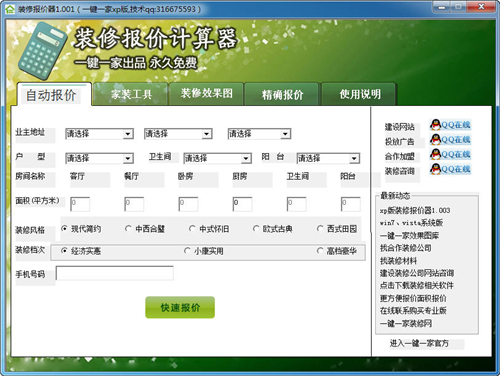Click QQ online icon beside 装修咨询

pos(450,169)
